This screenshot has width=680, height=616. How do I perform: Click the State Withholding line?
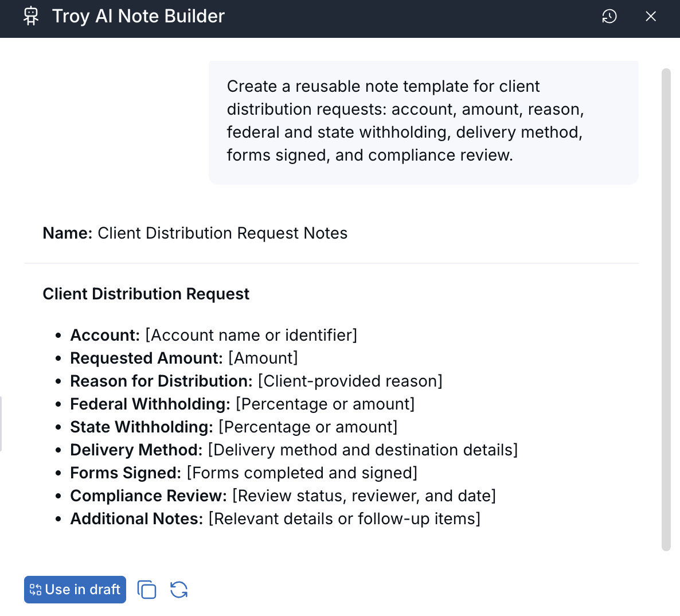(x=234, y=427)
